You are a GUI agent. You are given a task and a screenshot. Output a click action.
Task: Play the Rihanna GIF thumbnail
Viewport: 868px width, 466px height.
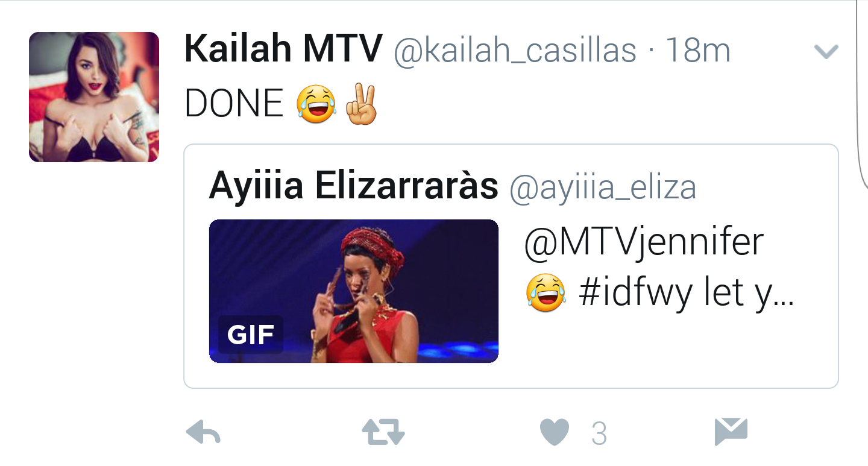pyautogui.click(x=353, y=291)
